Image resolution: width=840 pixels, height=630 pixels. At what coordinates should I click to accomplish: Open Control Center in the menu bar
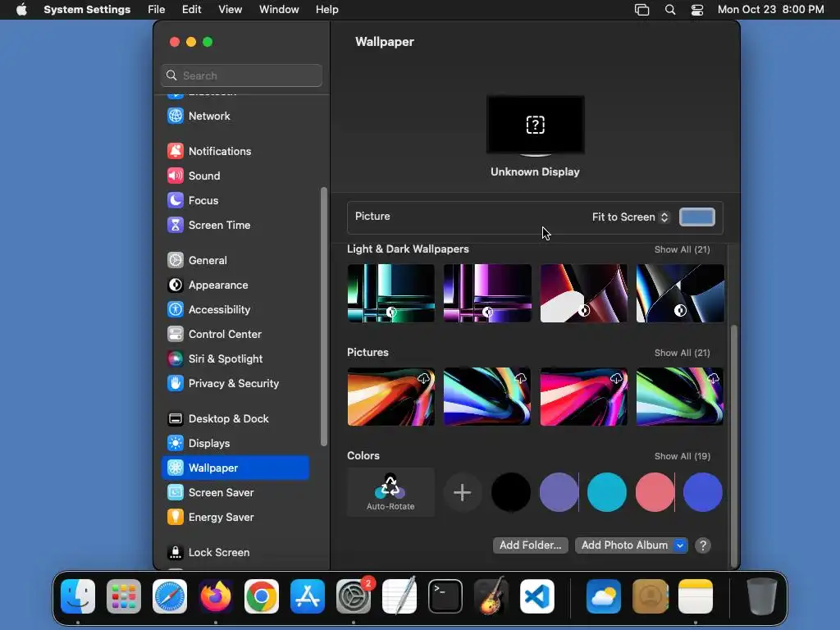(x=697, y=10)
